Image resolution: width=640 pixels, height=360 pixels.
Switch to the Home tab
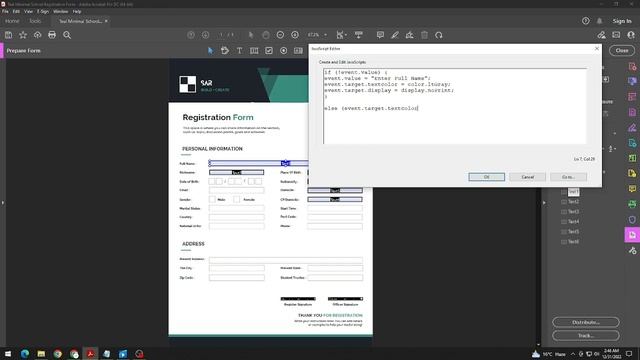click(x=12, y=21)
